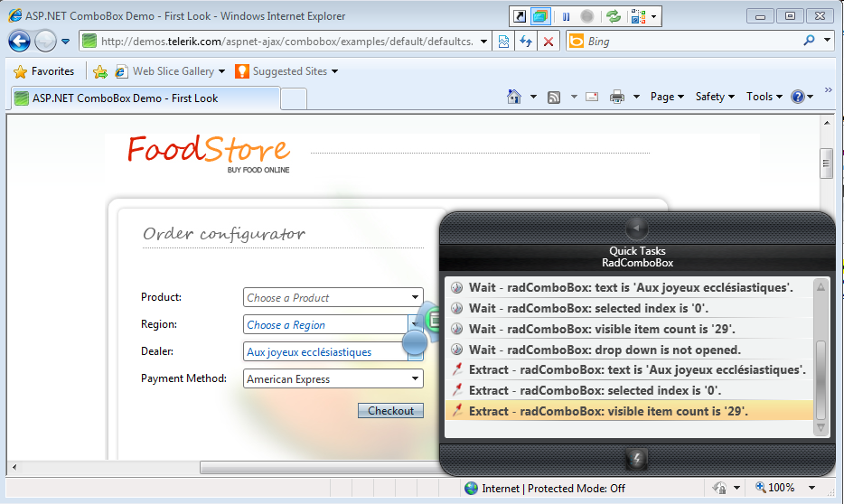The height and width of the screenshot is (504, 844).
Task: Select Extract selected index is '0'
Action: coord(629,390)
